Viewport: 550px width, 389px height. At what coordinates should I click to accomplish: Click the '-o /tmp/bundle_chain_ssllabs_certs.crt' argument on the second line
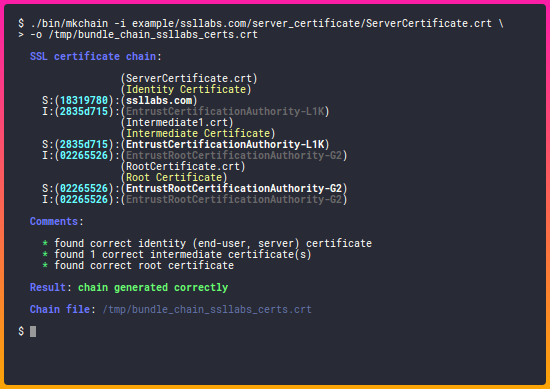(x=144, y=34)
